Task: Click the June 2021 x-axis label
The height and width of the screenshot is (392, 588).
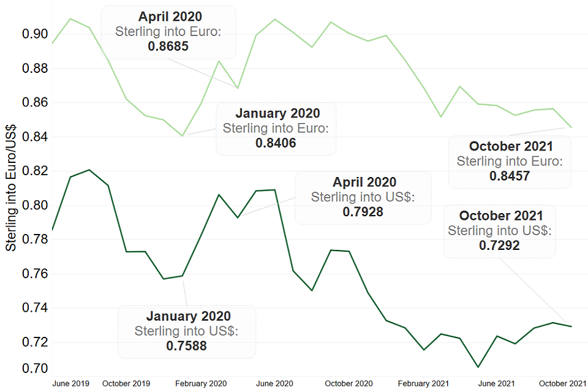Action: (x=496, y=384)
